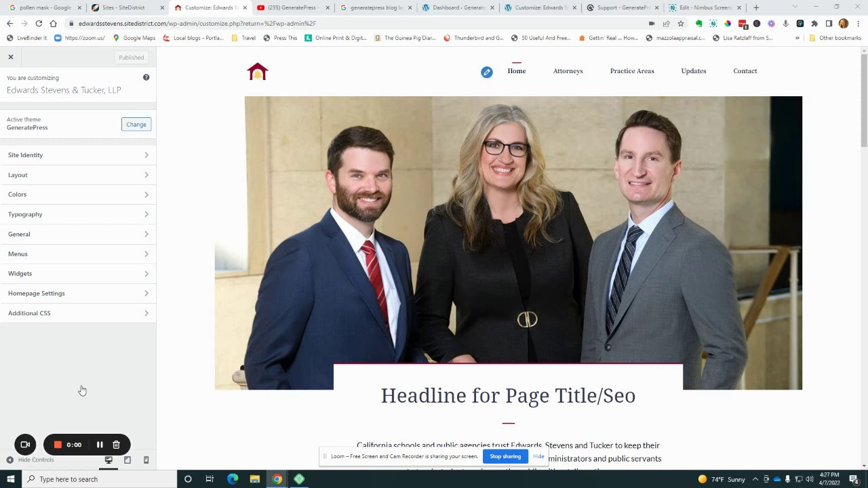Viewport: 868px width, 488px height.
Task: Open the Additional CSS section
Action: click(x=78, y=313)
